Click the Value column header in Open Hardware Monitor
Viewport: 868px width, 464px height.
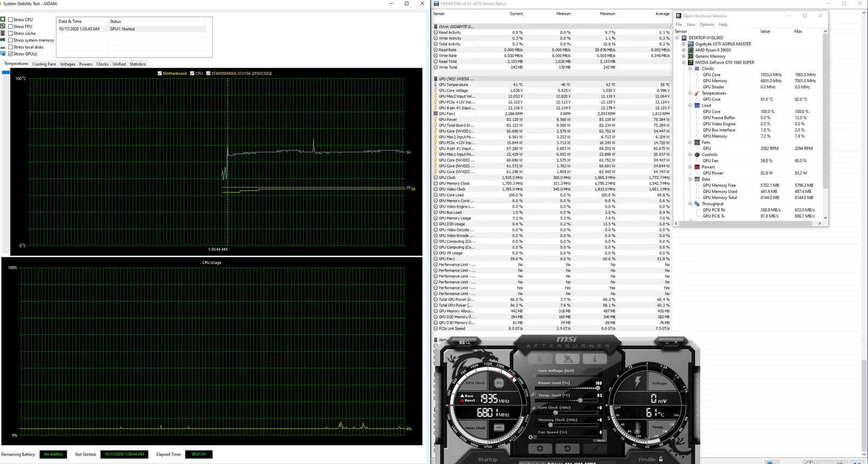[x=765, y=31]
